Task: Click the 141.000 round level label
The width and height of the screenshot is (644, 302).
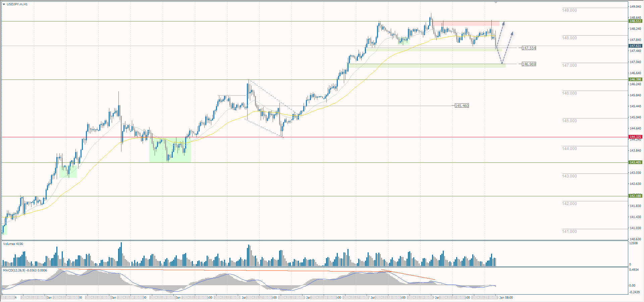Action: [570, 232]
